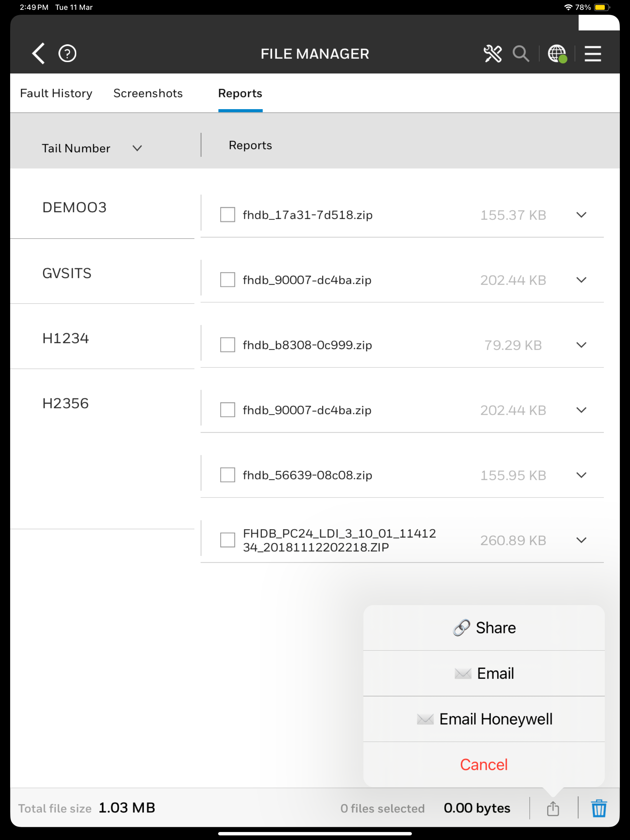Open the hamburger menu
The image size is (630, 840).
pyautogui.click(x=592, y=53)
